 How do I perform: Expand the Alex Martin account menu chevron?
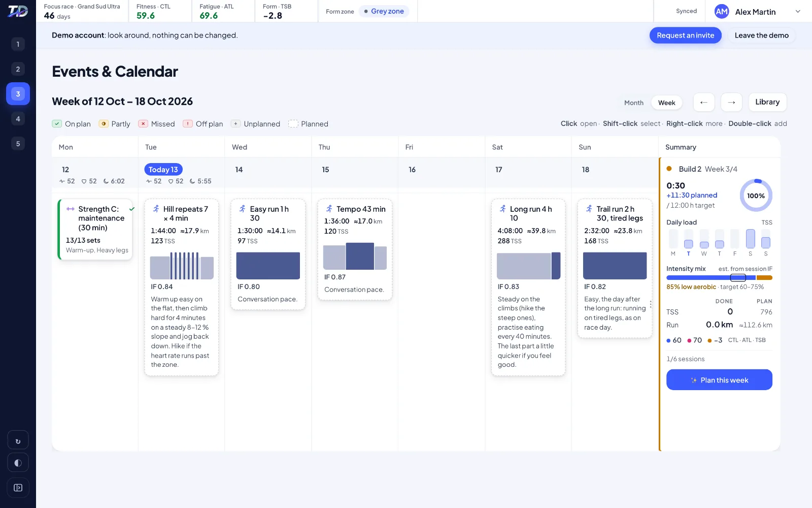[x=798, y=12]
